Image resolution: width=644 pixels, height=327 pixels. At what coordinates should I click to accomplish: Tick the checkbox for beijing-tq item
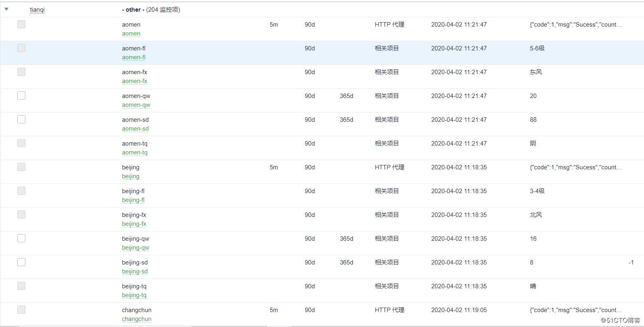click(x=21, y=286)
